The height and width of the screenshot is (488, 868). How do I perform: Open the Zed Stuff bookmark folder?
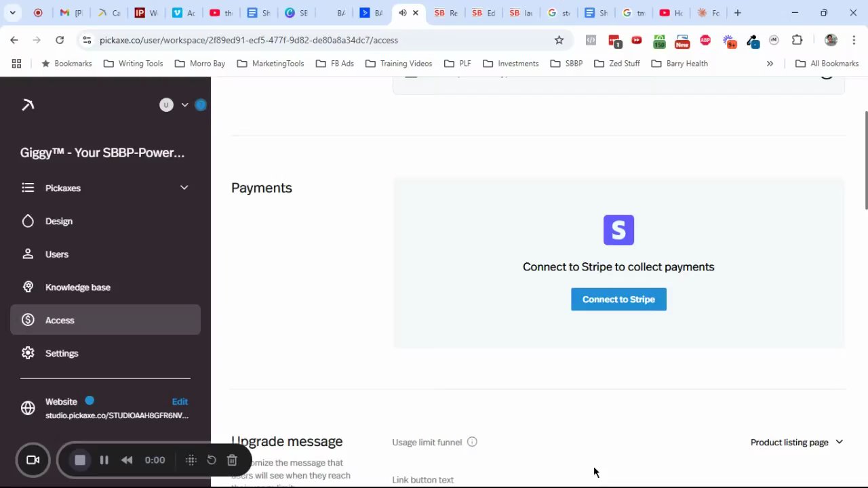pos(616,63)
